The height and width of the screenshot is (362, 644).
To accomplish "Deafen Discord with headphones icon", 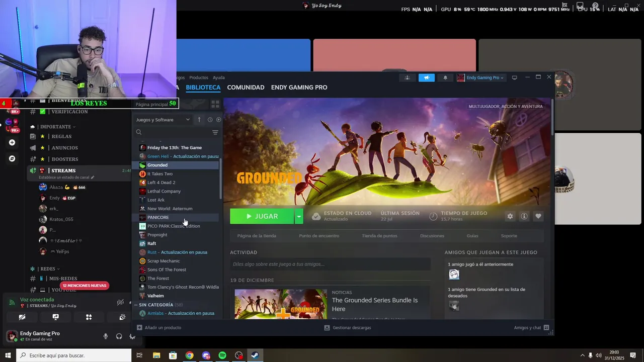I will pos(119,336).
